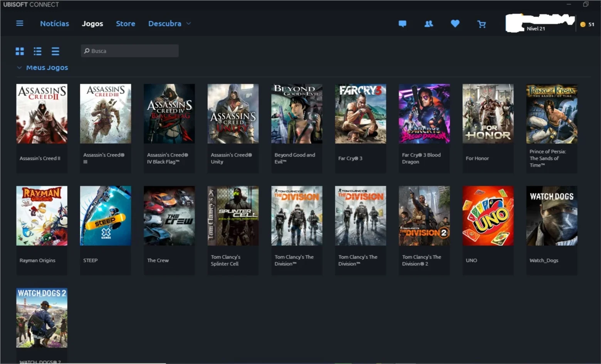The height and width of the screenshot is (364, 601).
Task: Open Beyond Good and Evil cover
Action: point(297,114)
